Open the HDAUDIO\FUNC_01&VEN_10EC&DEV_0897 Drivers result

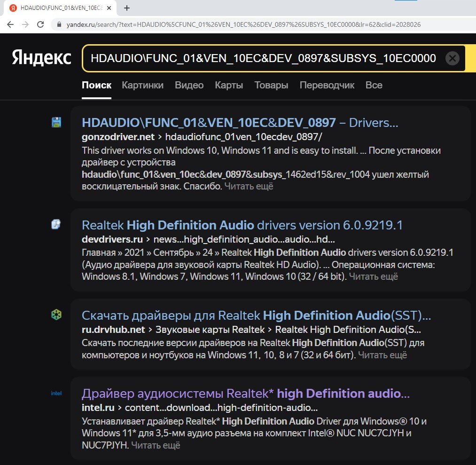click(240, 123)
